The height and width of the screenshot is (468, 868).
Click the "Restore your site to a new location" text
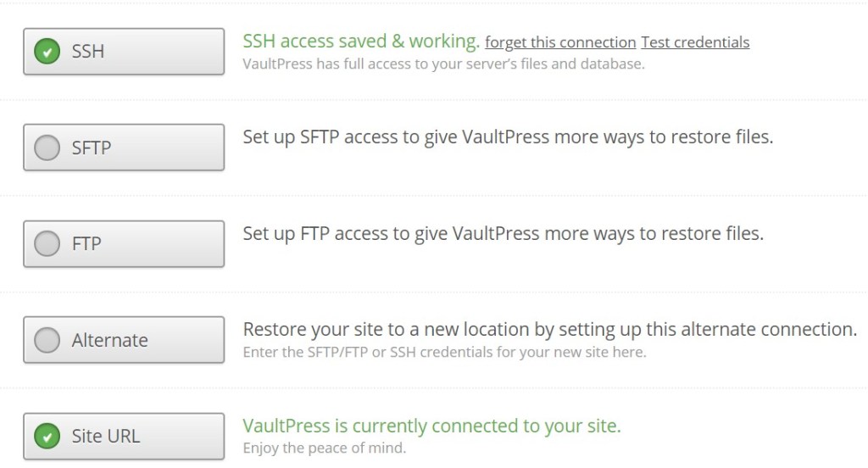click(x=549, y=329)
